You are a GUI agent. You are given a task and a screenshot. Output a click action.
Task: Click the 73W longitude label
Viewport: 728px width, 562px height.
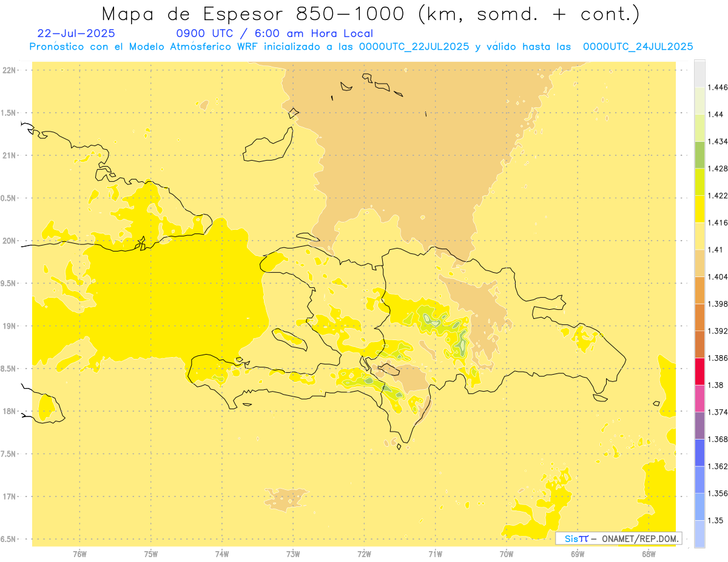click(x=293, y=554)
